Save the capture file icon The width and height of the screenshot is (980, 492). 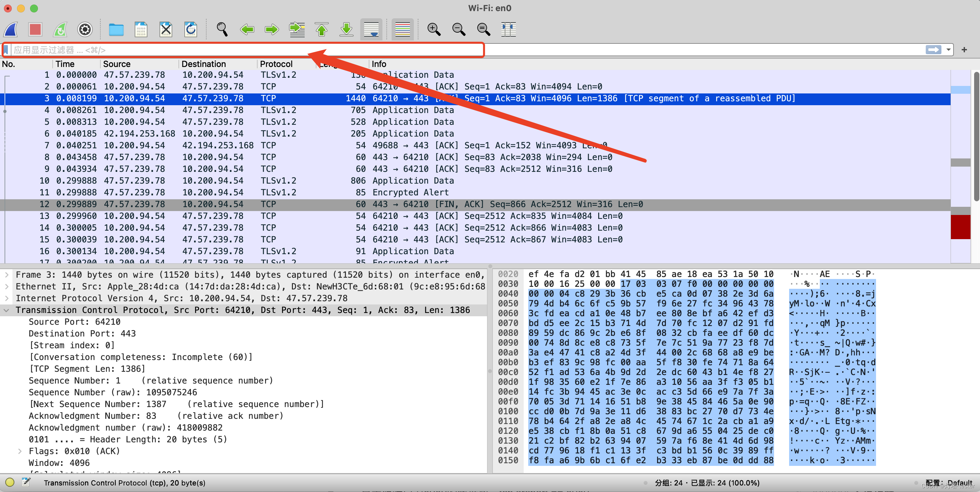click(141, 29)
